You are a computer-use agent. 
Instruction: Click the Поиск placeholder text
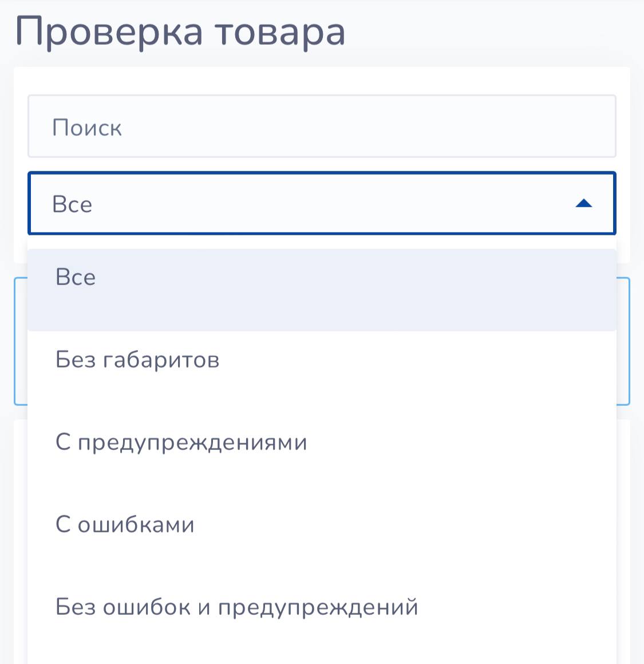87,128
